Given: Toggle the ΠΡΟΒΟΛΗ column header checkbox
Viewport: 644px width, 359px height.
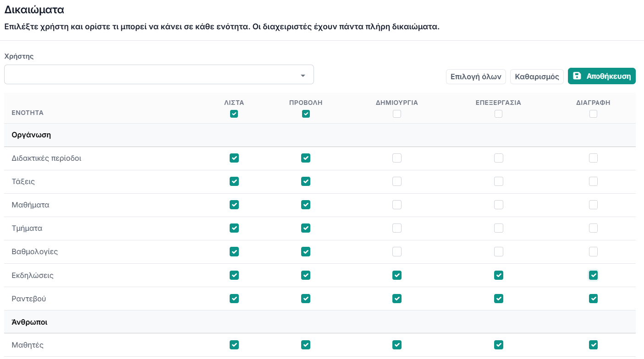Looking at the screenshot, I should [306, 114].
